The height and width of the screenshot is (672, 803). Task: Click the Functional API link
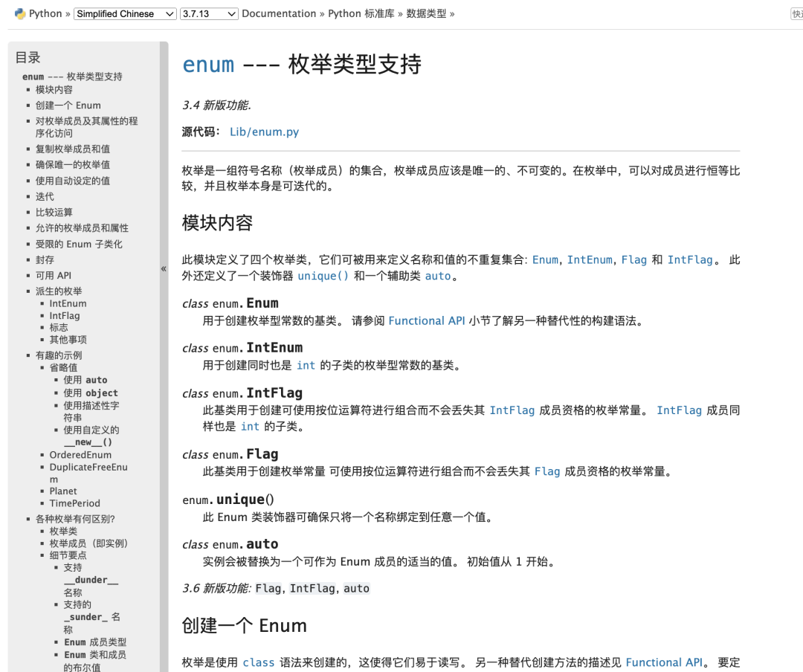[x=426, y=320]
